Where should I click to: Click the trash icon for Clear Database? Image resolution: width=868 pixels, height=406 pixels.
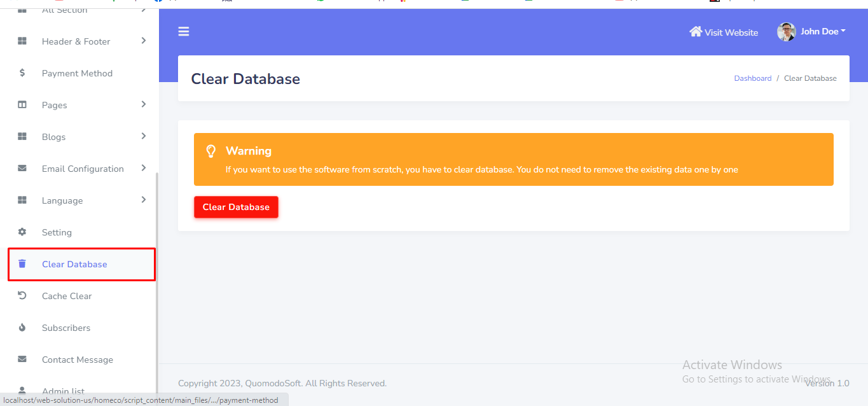[x=22, y=264]
